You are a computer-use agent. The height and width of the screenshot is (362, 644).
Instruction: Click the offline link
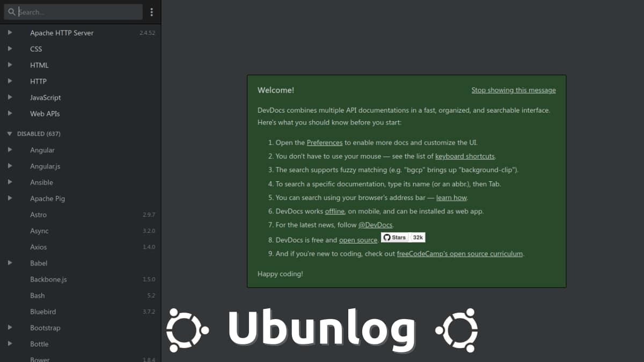click(x=335, y=211)
